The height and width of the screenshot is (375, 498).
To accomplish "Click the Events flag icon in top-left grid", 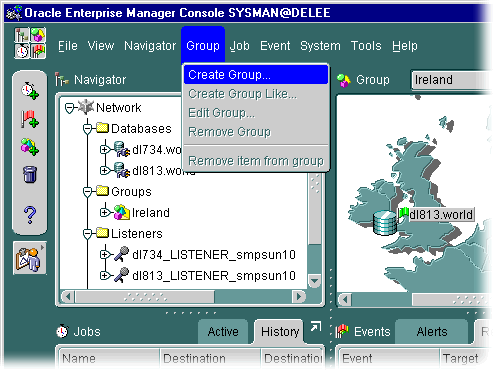I will click(38, 51).
